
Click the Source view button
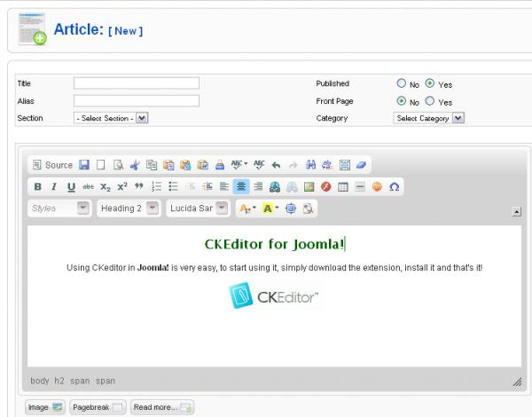coord(52,165)
